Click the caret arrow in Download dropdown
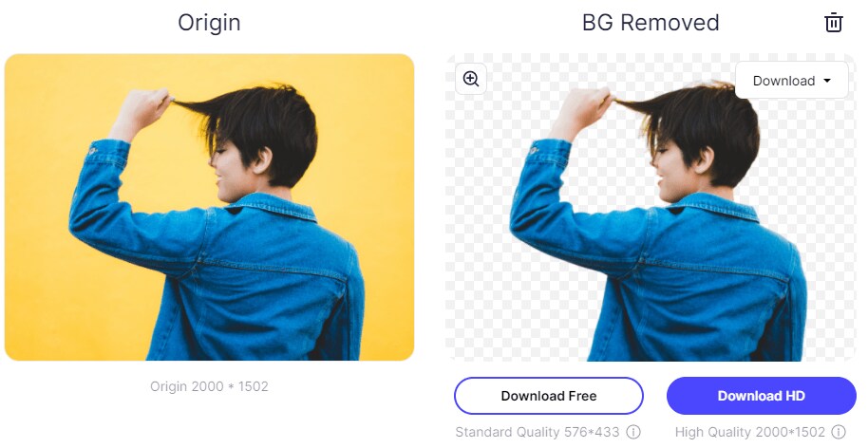This screenshot has height=448, width=868. tap(827, 81)
